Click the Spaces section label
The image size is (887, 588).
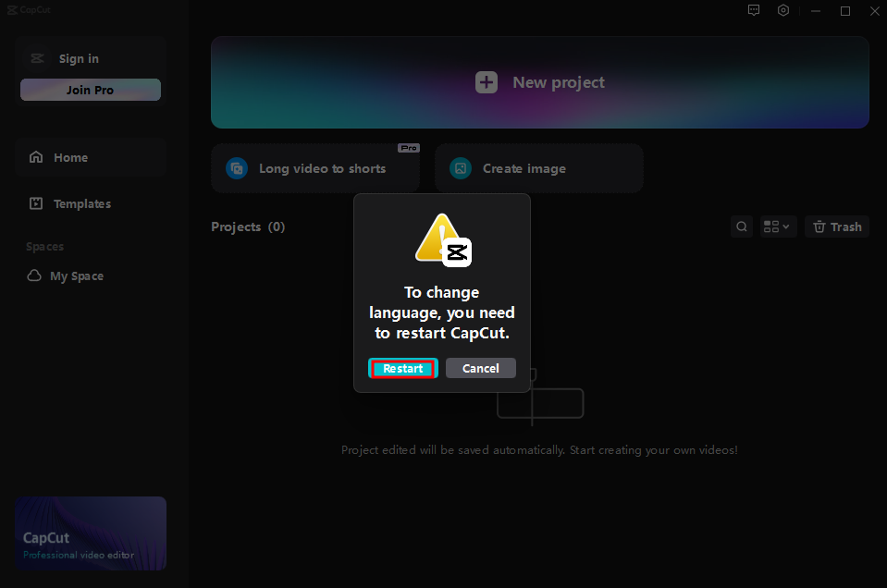[44, 247]
